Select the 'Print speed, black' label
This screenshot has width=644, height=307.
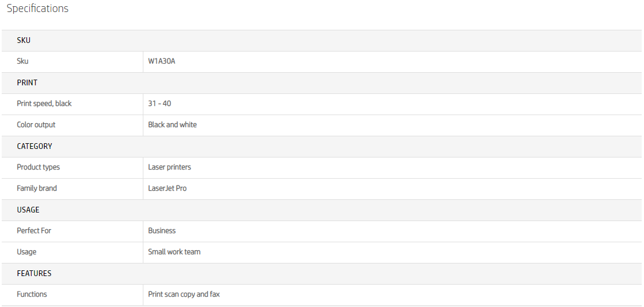pos(44,104)
